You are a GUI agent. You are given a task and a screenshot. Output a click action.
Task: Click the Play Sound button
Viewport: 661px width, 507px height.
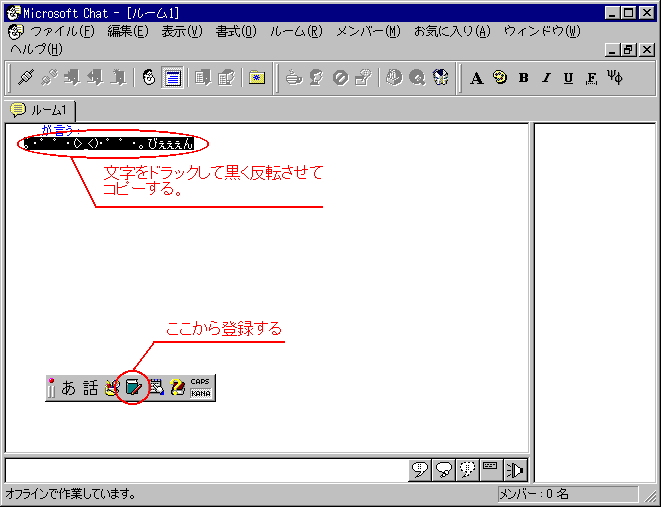click(515, 470)
